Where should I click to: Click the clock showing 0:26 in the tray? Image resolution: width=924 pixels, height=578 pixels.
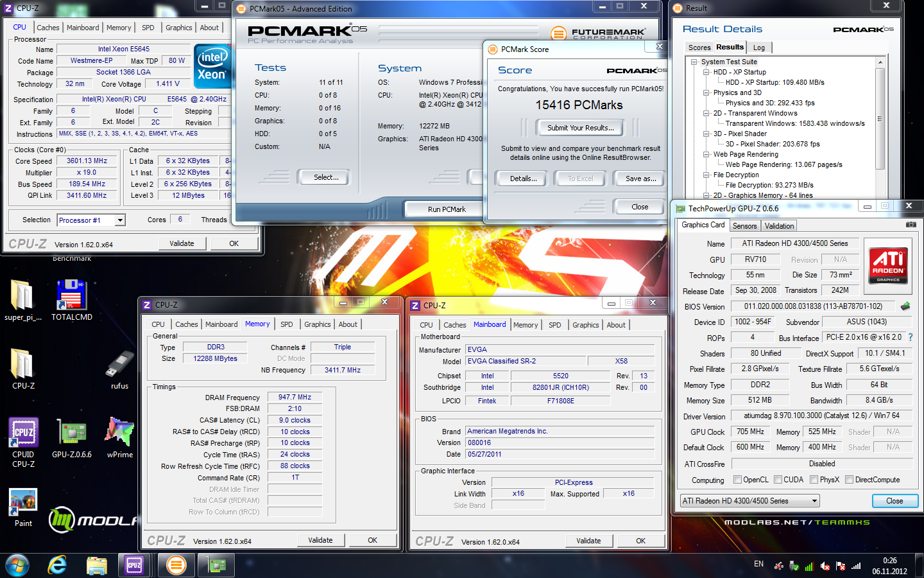point(889,561)
